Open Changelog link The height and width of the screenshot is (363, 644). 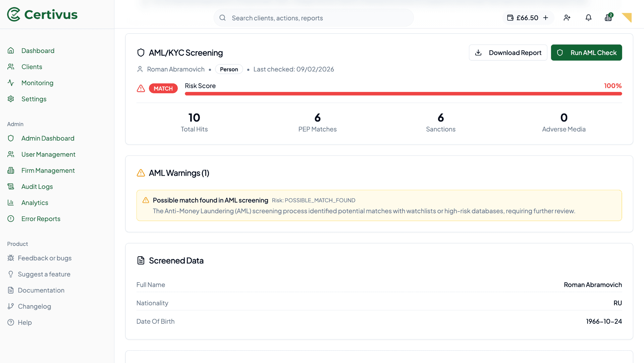[x=34, y=306]
